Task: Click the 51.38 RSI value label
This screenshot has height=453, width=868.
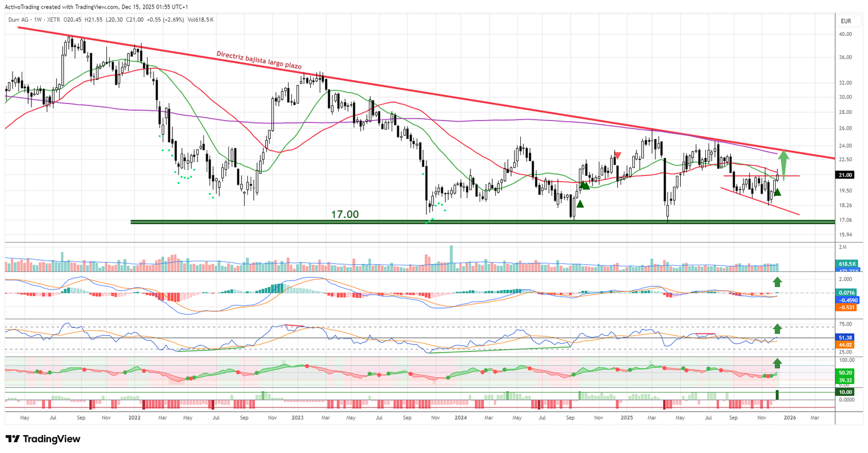Action: click(x=845, y=337)
